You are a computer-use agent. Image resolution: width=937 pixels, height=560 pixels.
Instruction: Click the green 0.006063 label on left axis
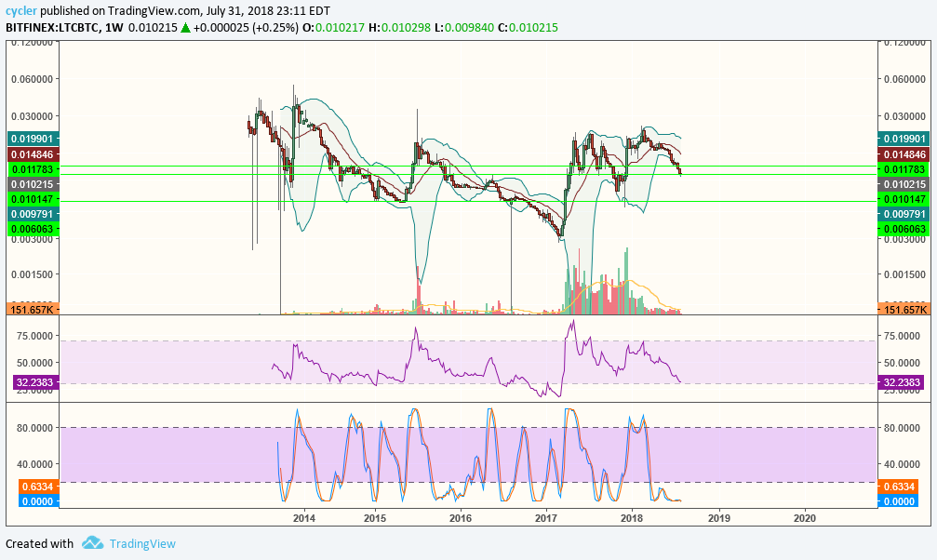pos(33,229)
